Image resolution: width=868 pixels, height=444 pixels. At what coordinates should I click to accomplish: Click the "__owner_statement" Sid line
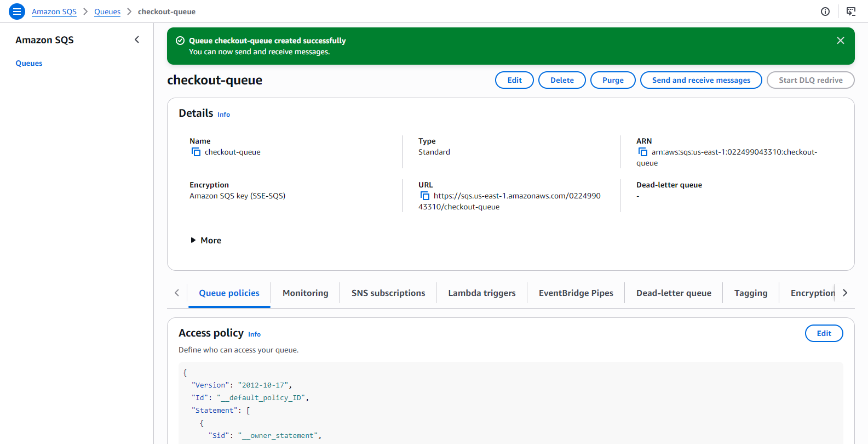(x=265, y=436)
